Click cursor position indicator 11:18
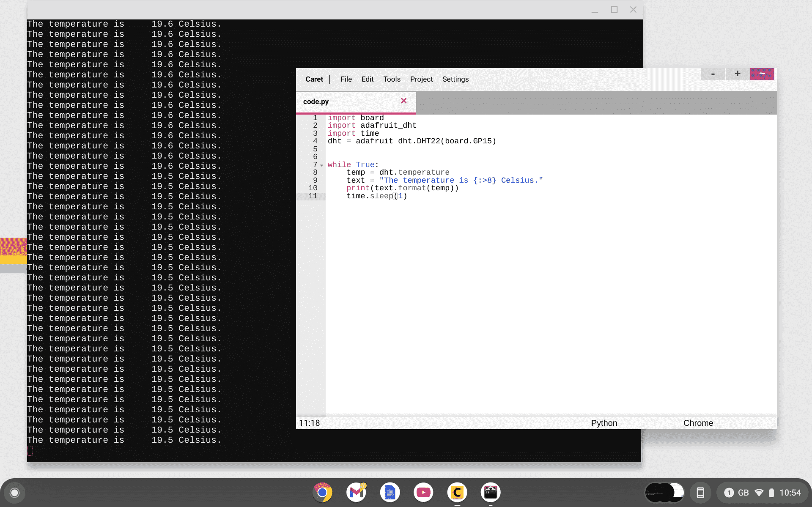The image size is (812, 507). click(x=310, y=422)
